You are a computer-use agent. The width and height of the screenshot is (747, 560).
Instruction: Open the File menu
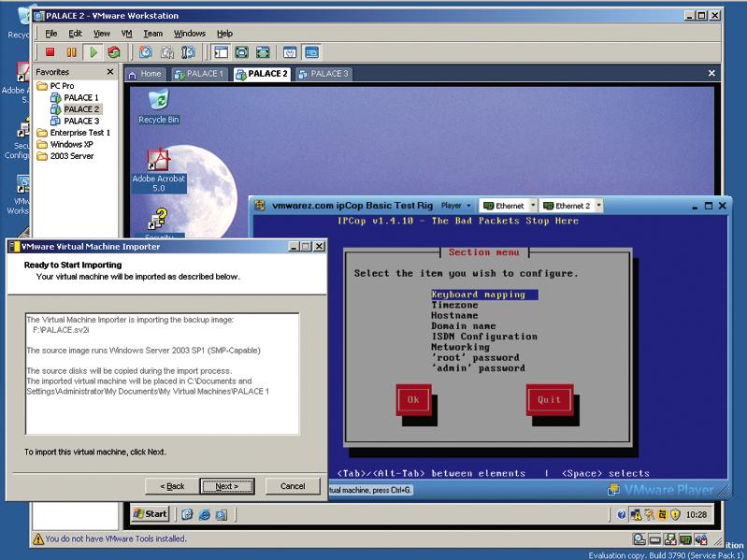[x=51, y=34]
